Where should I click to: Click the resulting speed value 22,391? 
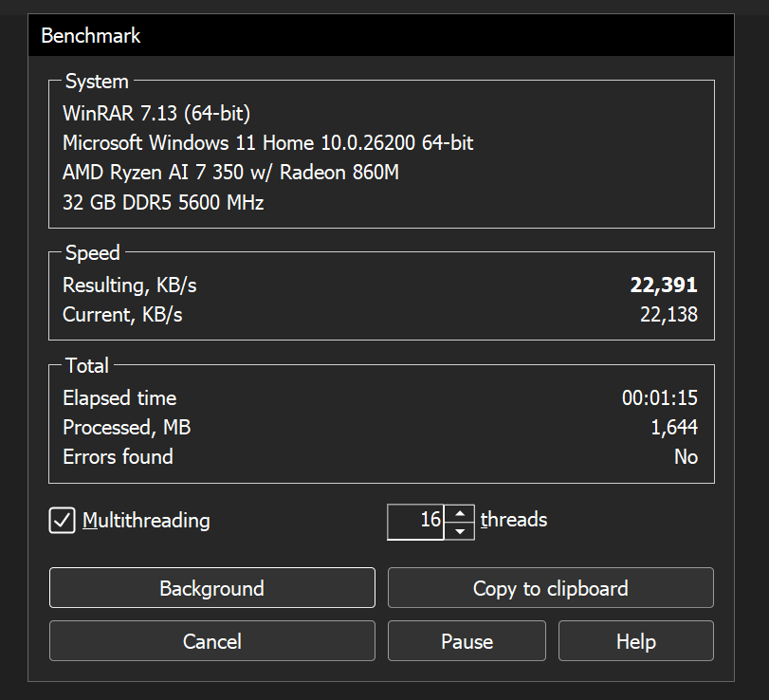(664, 286)
